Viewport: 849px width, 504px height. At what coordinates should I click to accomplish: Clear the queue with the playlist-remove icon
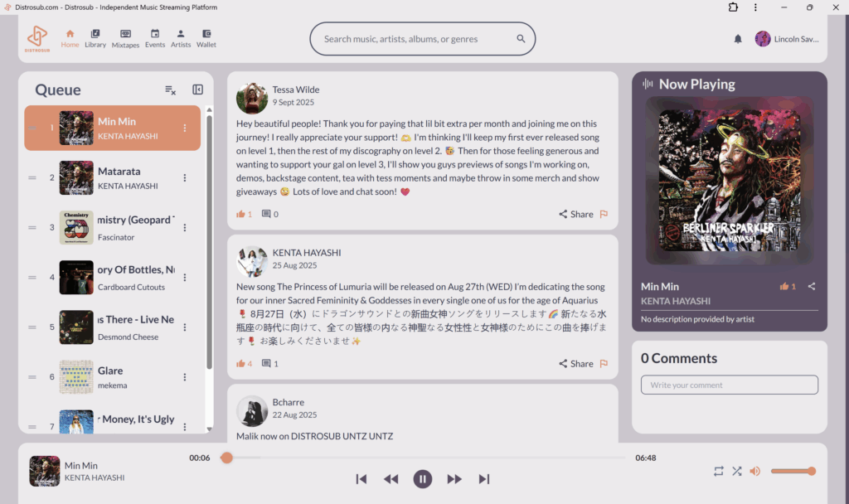(170, 90)
